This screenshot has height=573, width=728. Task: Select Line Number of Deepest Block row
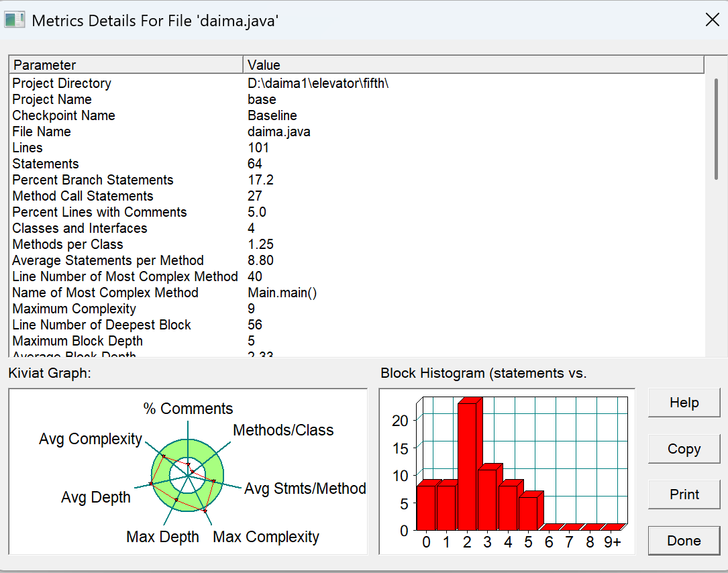356,325
